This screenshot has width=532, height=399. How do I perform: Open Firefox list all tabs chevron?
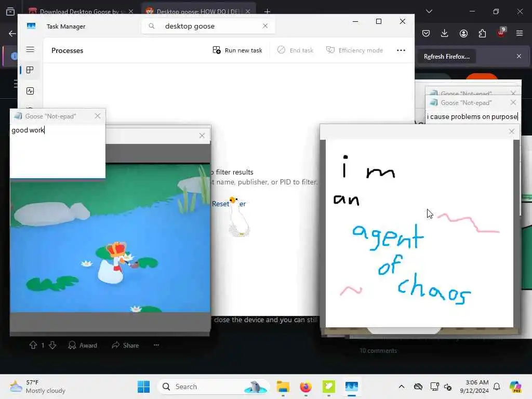[x=429, y=11]
